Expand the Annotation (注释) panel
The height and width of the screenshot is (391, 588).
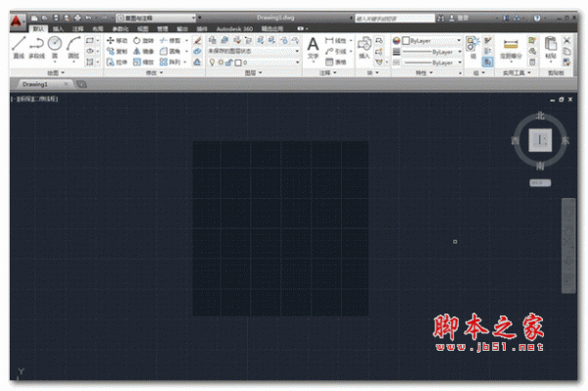tap(327, 73)
